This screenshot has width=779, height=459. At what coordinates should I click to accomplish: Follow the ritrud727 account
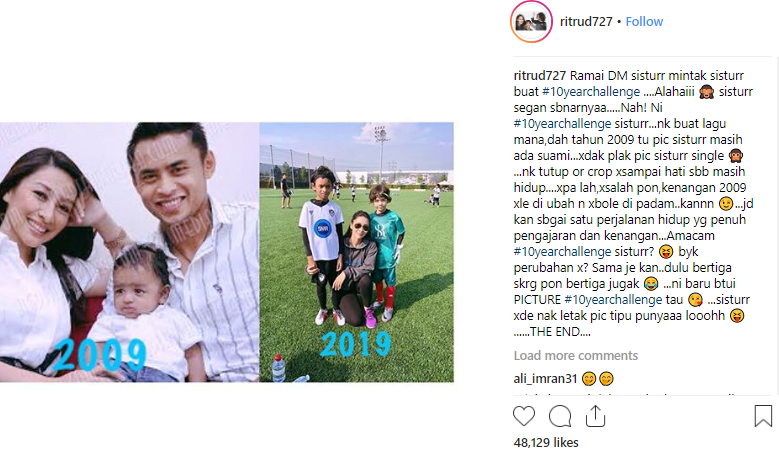coord(644,21)
